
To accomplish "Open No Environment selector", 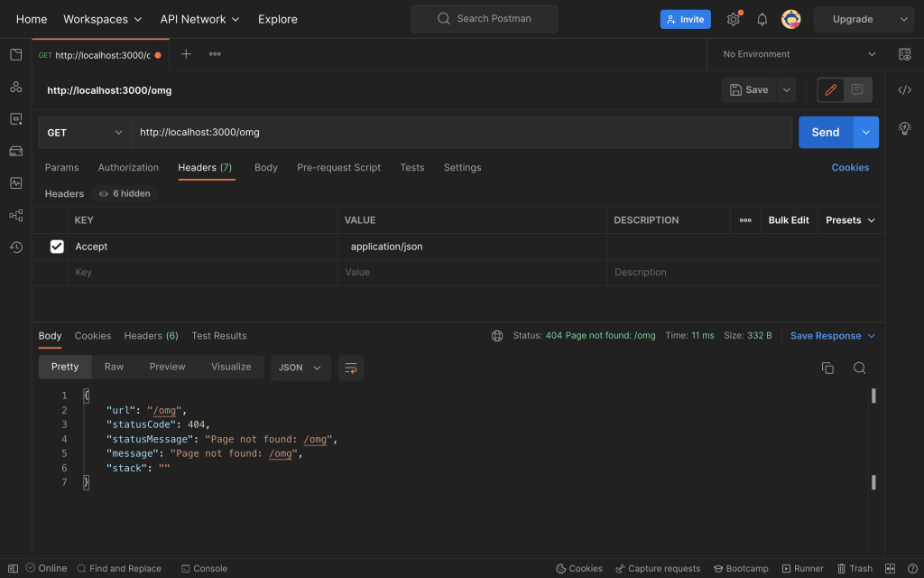I will (799, 54).
